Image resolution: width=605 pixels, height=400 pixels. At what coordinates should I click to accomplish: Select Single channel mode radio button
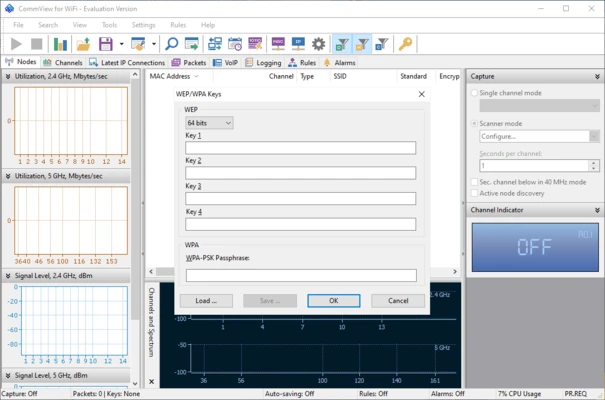point(474,93)
